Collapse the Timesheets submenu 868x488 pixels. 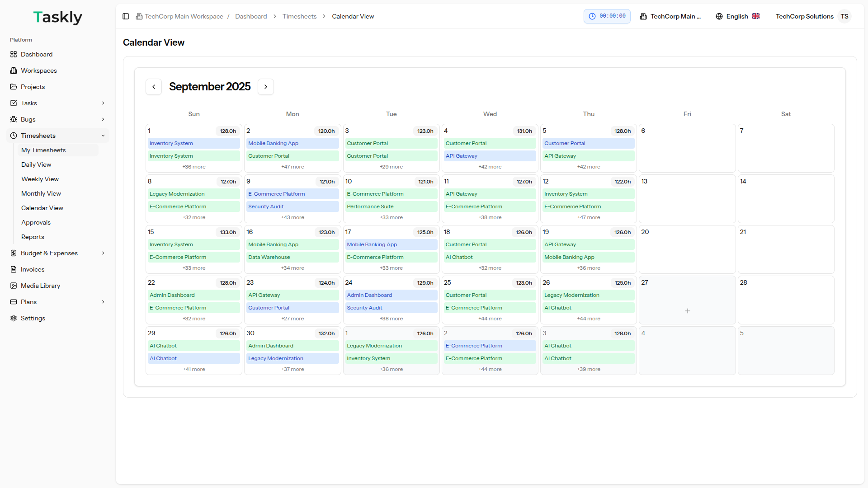click(x=103, y=136)
